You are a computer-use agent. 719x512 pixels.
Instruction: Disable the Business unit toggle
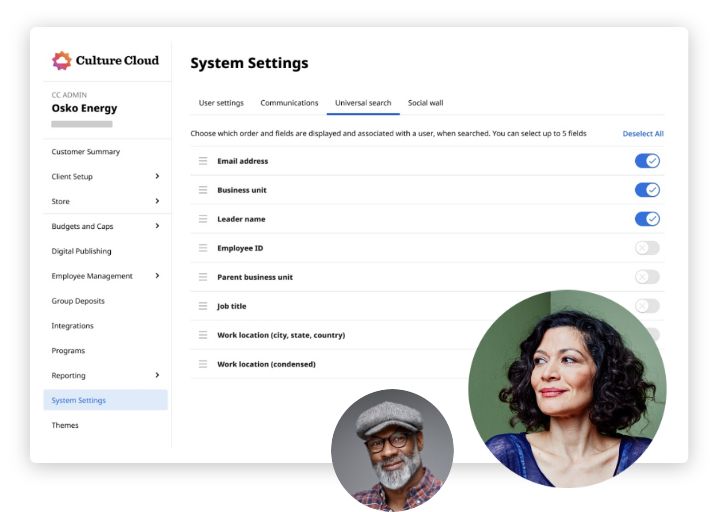(x=647, y=190)
